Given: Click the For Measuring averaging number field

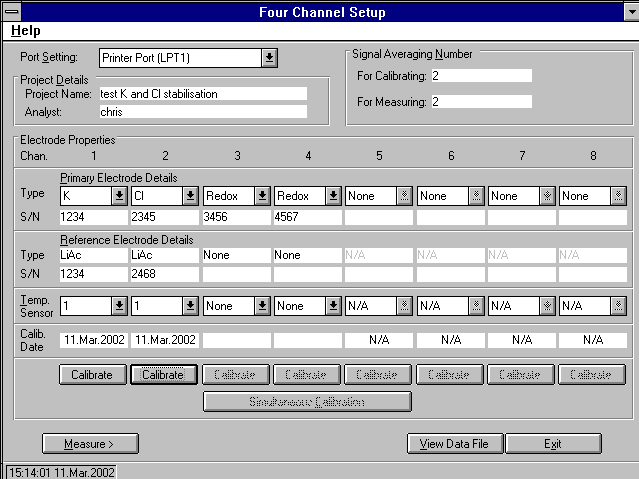Looking at the screenshot, I should (482, 102).
